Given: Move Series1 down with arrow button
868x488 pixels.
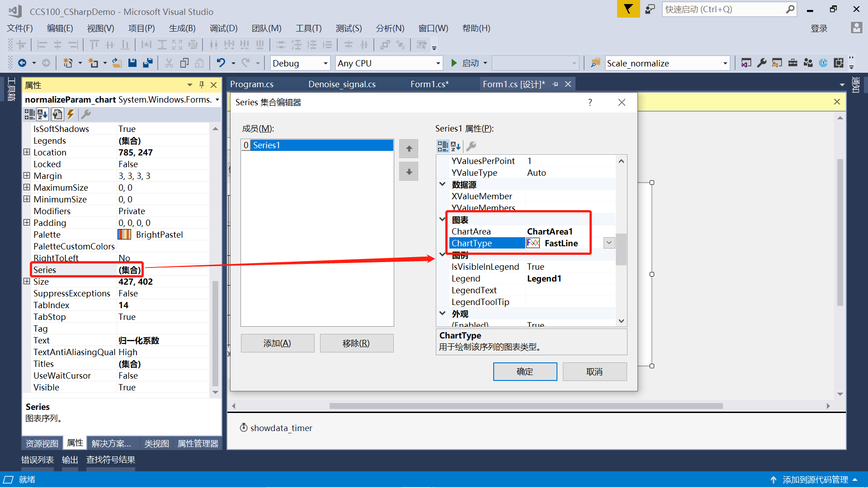Looking at the screenshot, I should 409,172.
